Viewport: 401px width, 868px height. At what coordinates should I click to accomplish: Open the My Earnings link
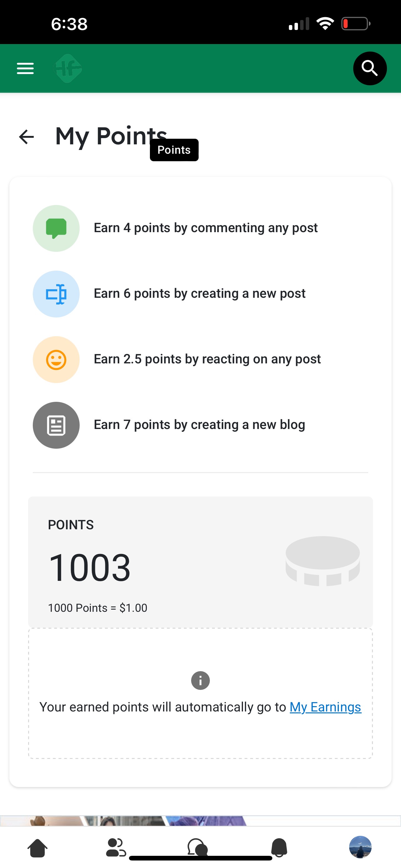[325, 707]
